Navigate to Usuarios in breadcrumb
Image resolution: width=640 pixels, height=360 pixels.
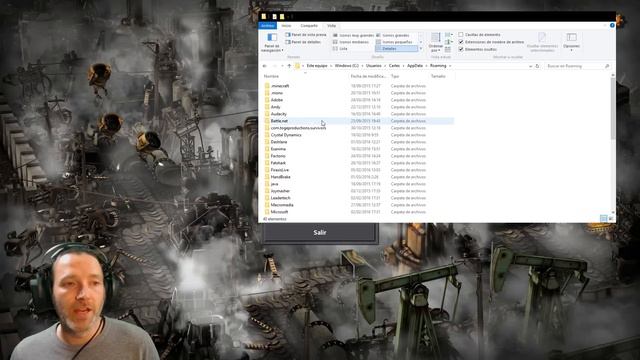click(373, 66)
